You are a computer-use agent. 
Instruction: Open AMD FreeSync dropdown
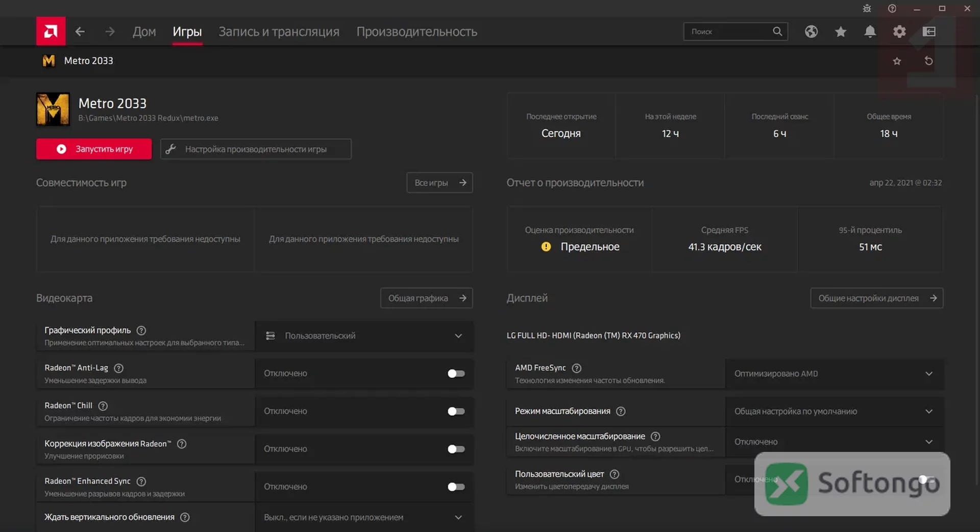pos(834,373)
